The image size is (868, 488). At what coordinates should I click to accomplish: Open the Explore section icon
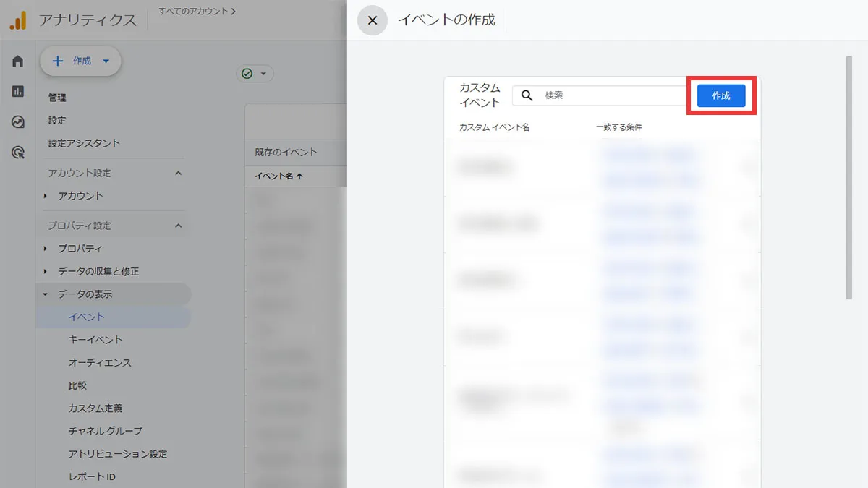click(17, 121)
